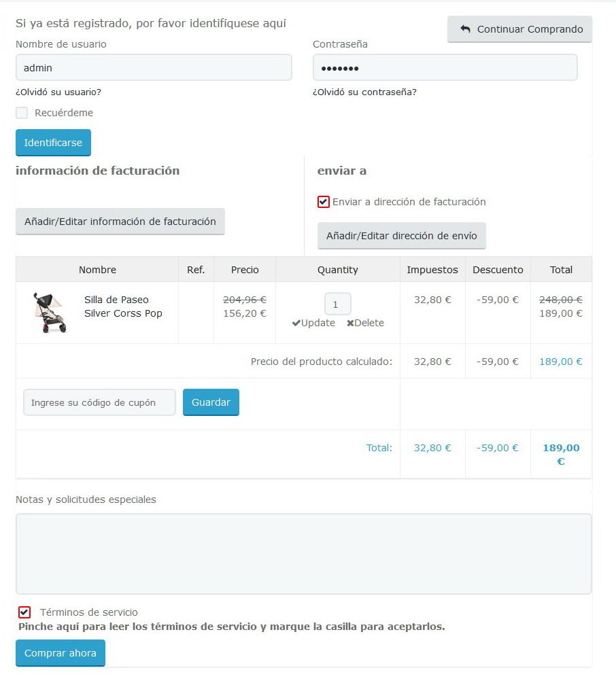The image size is (616, 700).
Task: Uncheck Enviar a dirección de facturación
Action: click(324, 202)
